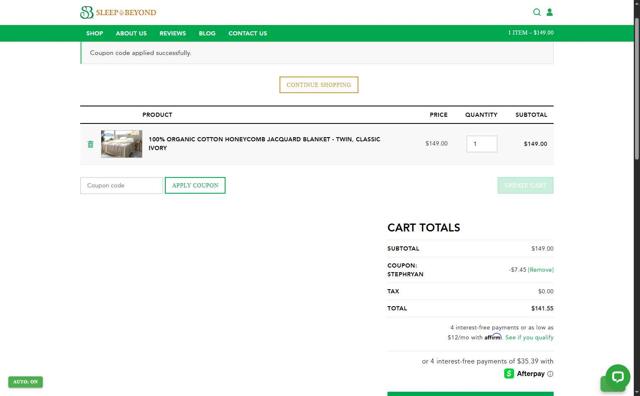Viewport: 640px width, 396px height.
Task: Click the Afterpay info icon
Action: (x=550, y=374)
